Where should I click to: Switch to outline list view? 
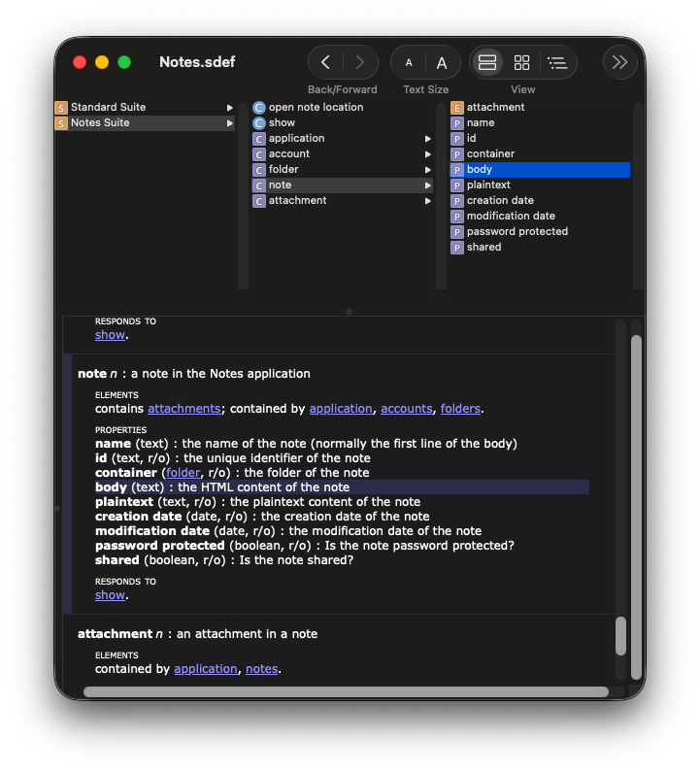(x=557, y=62)
